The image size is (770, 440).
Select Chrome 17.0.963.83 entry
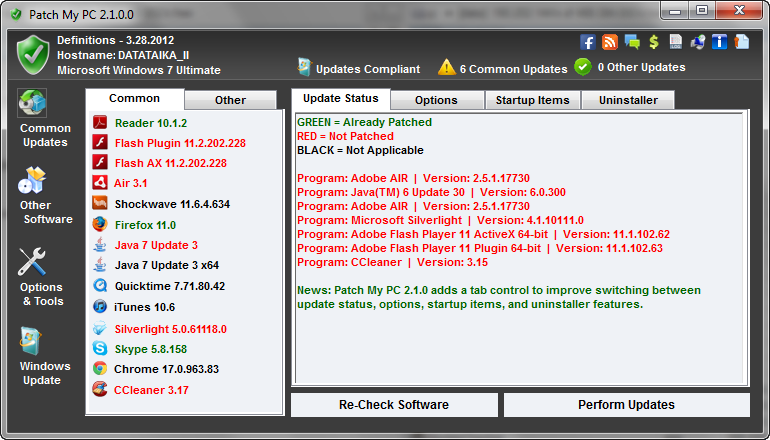coord(166,369)
